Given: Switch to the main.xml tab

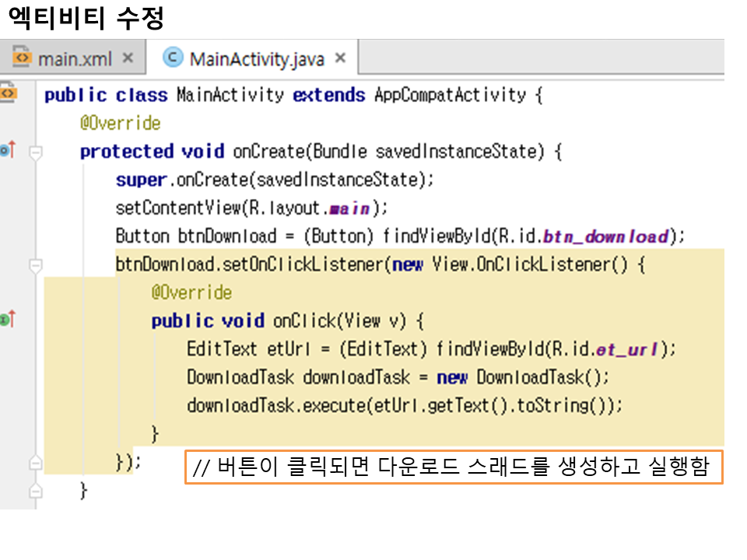Looking at the screenshot, I should tap(75, 59).
